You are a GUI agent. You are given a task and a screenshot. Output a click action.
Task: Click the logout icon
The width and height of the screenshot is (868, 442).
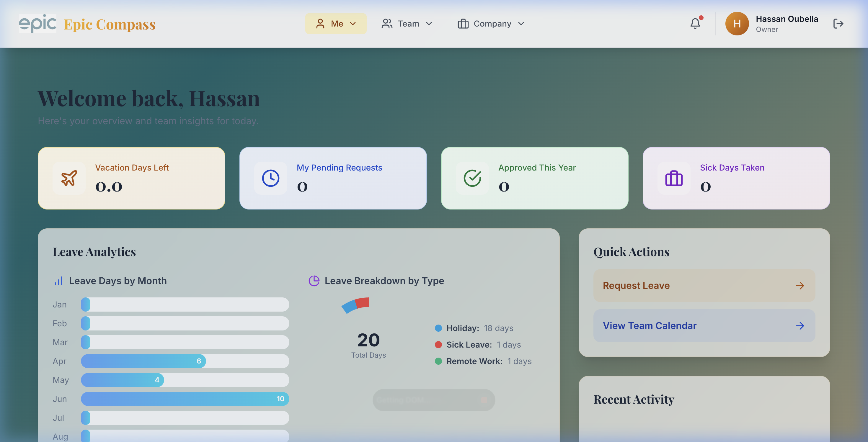(838, 24)
